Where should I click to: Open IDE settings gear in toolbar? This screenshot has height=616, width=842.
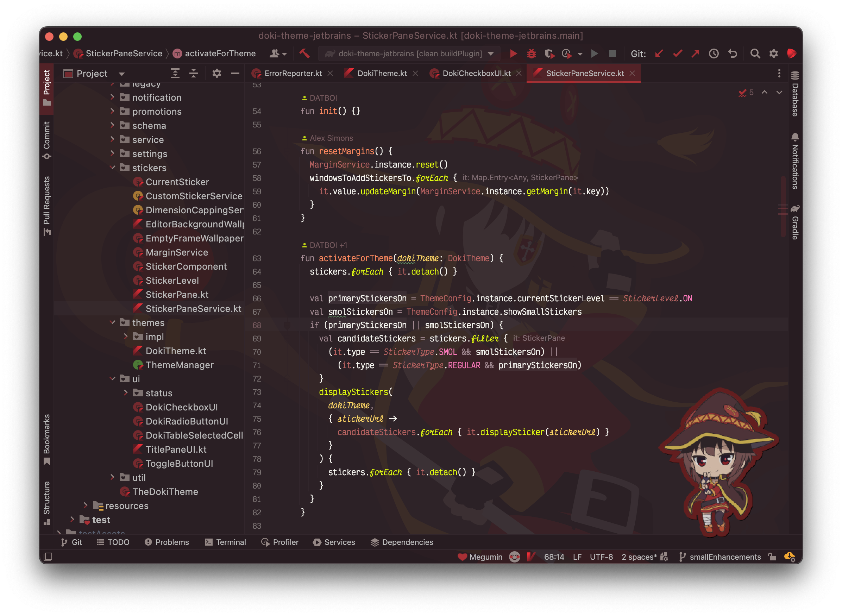click(x=773, y=53)
